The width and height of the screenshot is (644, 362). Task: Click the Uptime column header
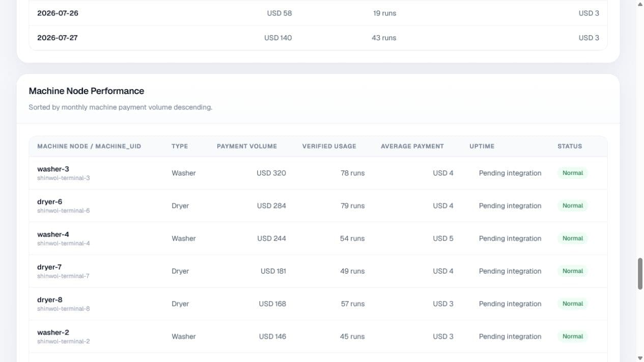482,146
